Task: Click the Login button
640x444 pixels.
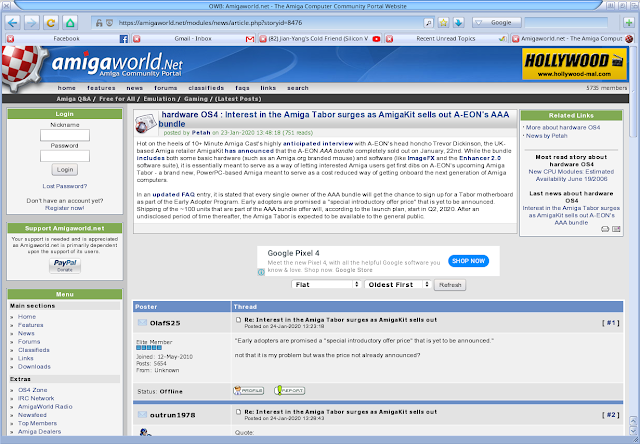Action: tap(65, 169)
